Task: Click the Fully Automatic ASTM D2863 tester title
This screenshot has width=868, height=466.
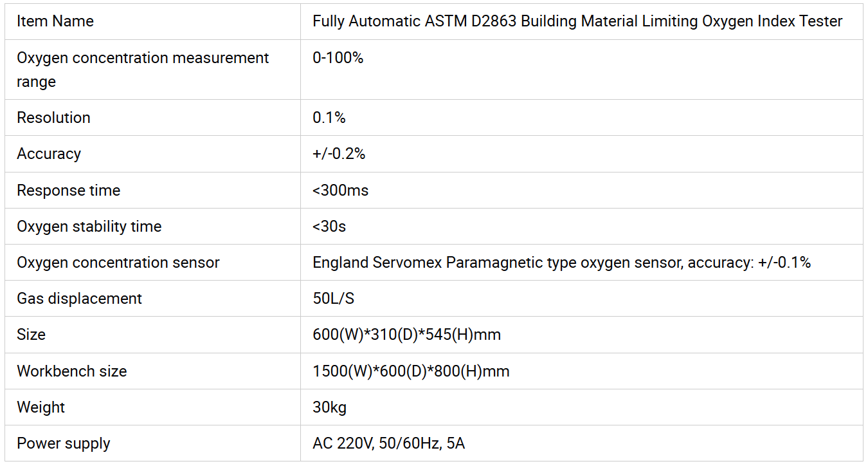Action: click(577, 21)
